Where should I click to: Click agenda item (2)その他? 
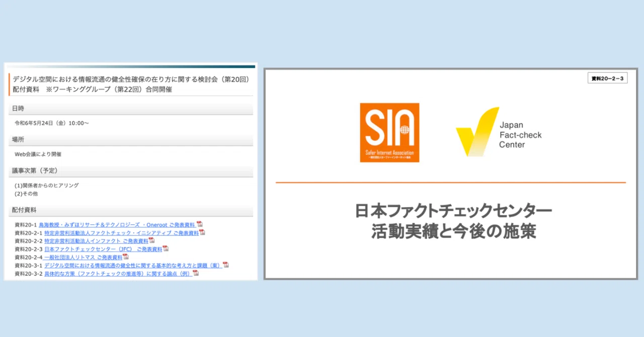[x=26, y=193]
